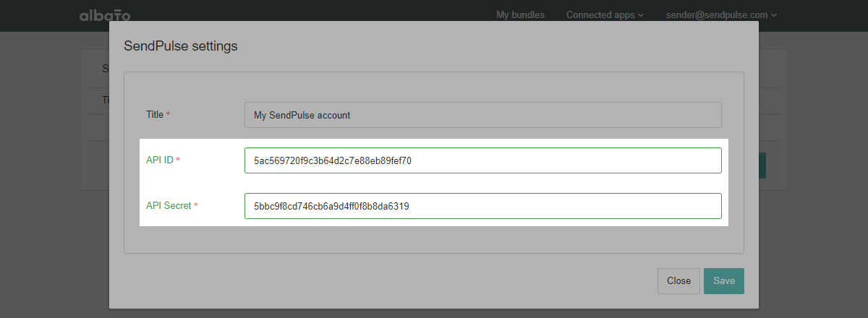The height and width of the screenshot is (318, 868).
Task: Click the red asterisk next to Title
Action: (169, 115)
